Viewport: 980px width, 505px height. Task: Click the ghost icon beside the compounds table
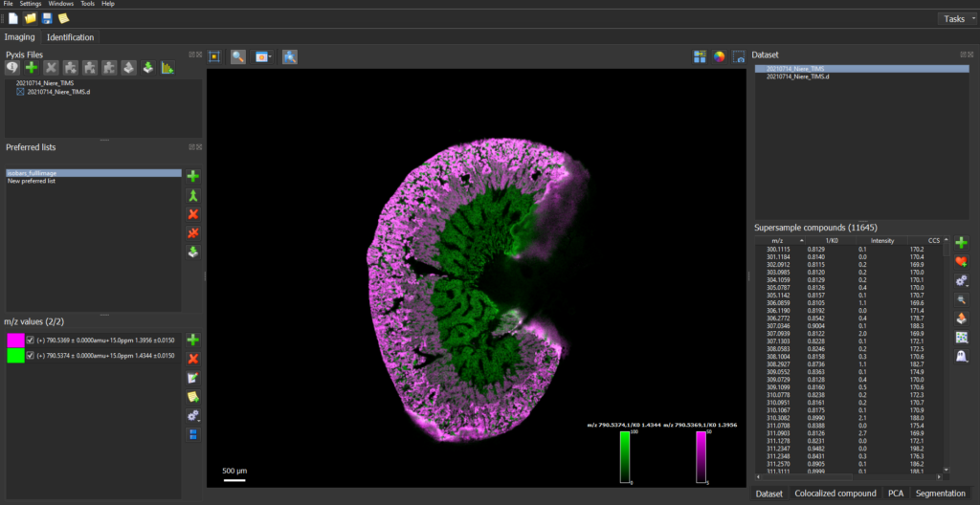960,356
